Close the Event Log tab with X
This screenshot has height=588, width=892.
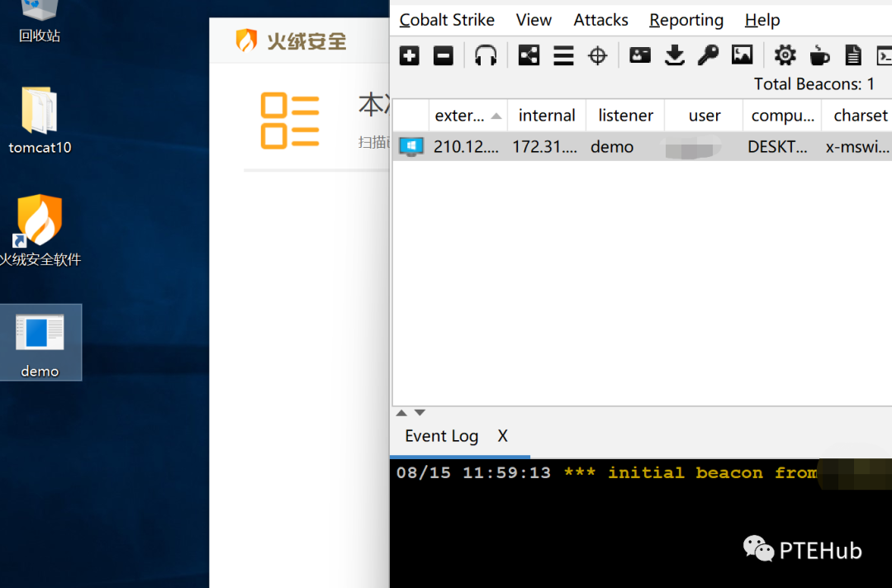pos(502,436)
